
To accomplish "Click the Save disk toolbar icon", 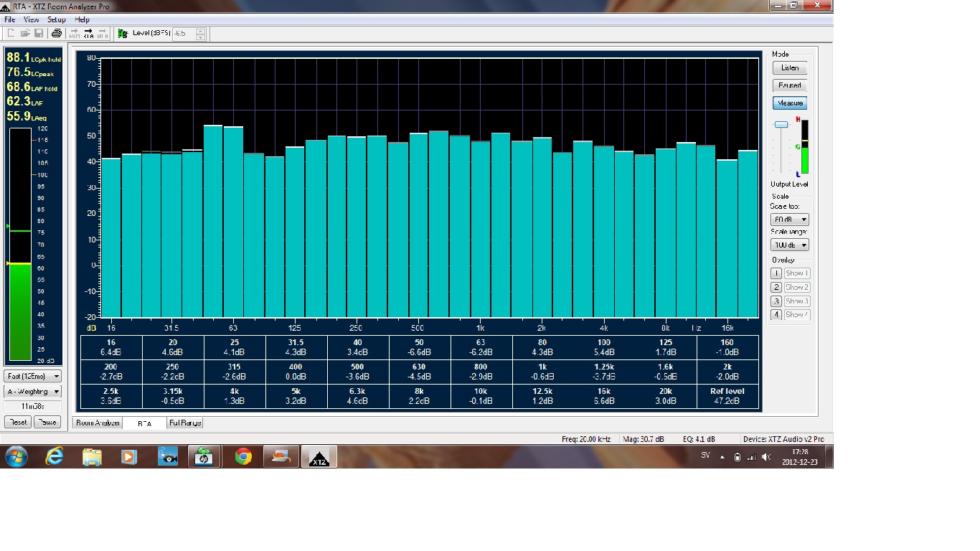I will [39, 34].
